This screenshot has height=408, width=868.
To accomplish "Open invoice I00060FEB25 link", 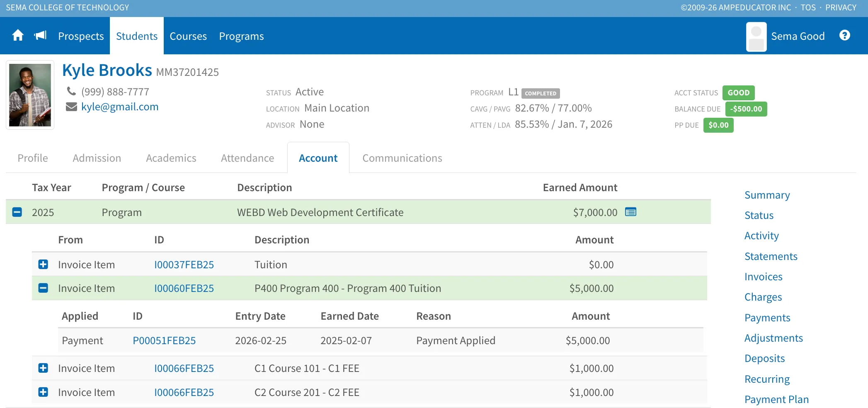I will click(184, 288).
